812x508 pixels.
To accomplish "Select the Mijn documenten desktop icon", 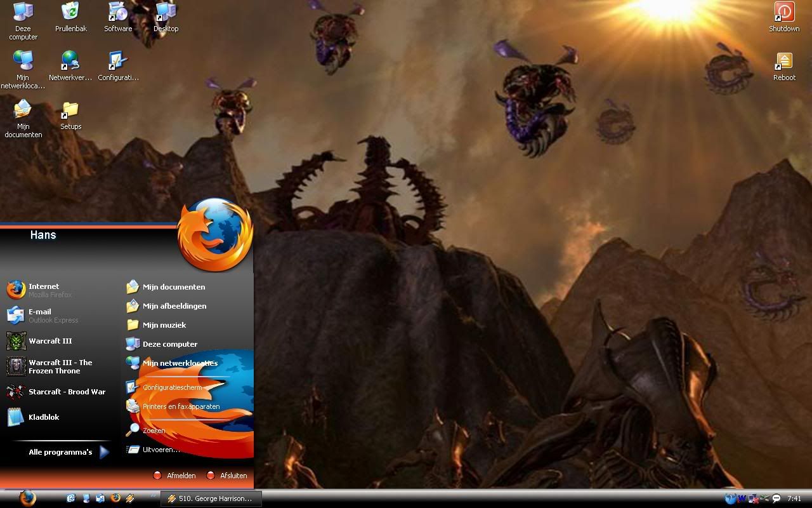I will click(23, 118).
